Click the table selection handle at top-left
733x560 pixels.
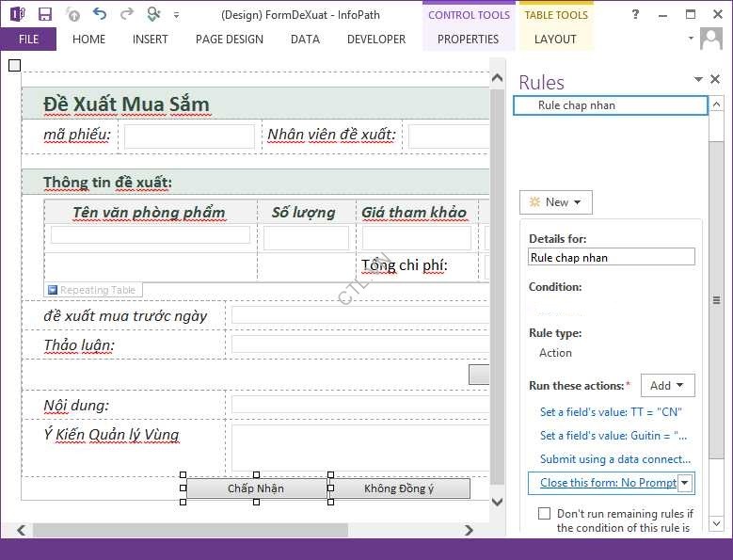14,65
